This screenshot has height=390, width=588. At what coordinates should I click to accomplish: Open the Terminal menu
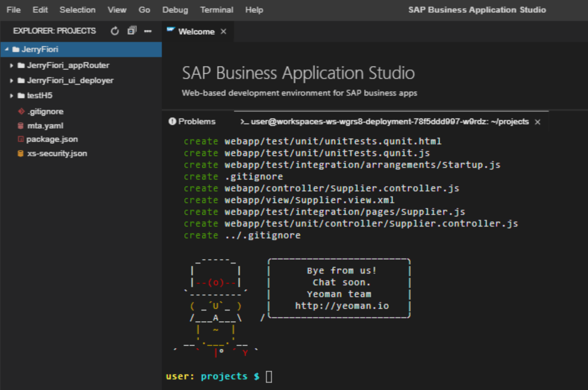point(216,10)
